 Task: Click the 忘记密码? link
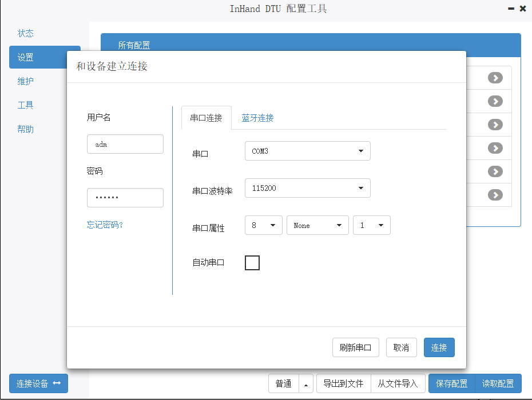coord(105,225)
